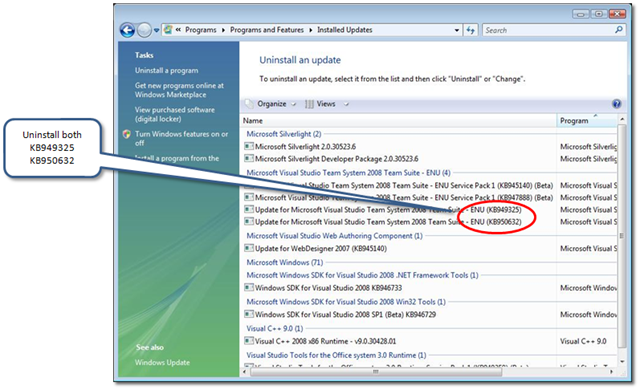Select update row ending KB950632
This screenshot has width=640, height=390.
(x=388, y=222)
